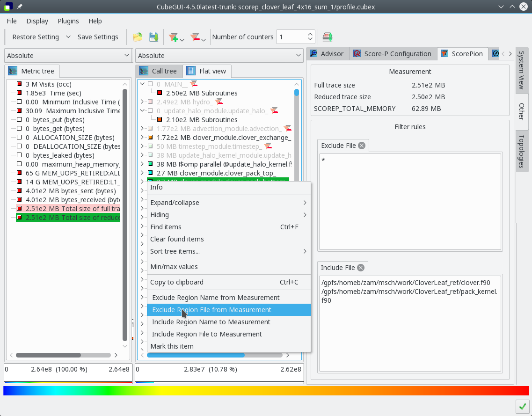The image size is (532, 416).
Task: Click the add filter funnel icon
Action: pyautogui.click(x=174, y=37)
